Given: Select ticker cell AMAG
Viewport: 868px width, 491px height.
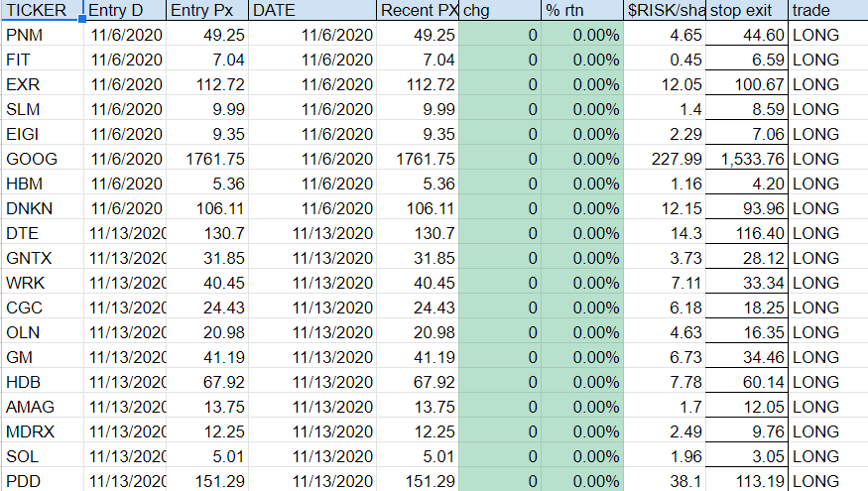Looking at the screenshot, I should pyautogui.click(x=42, y=407).
